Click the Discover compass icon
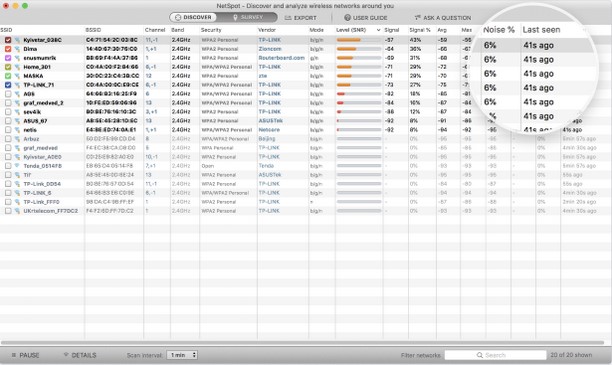612x365 pixels. coord(178,18)
